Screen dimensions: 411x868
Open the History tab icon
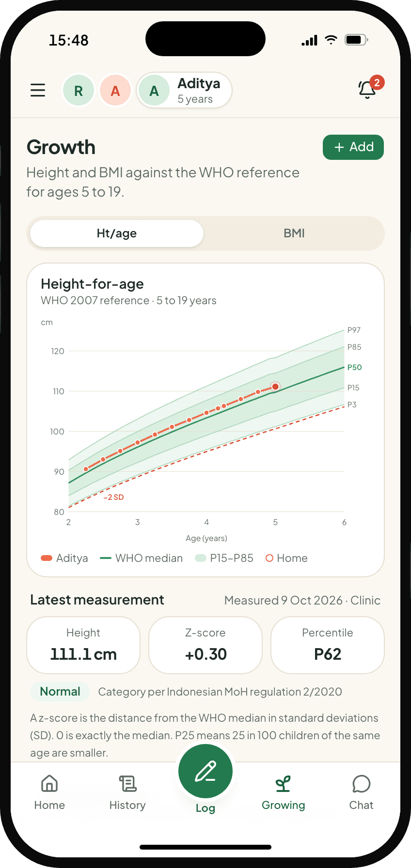click(x=127, y=783)
